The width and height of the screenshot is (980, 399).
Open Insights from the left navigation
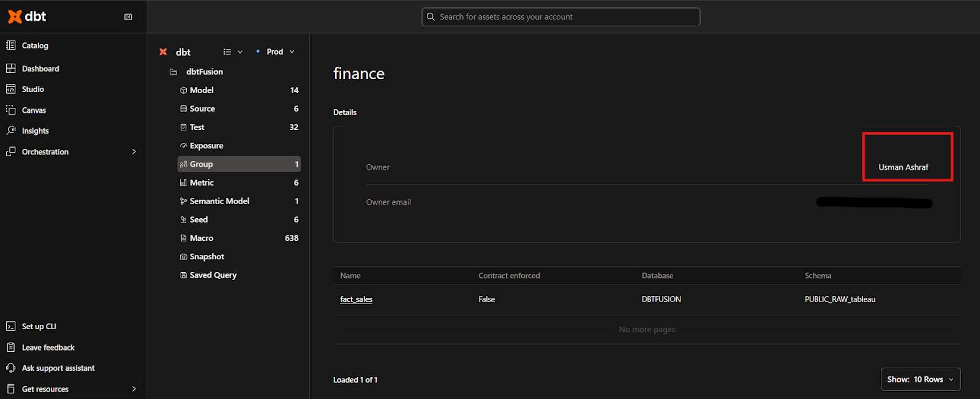click(35, 131)
